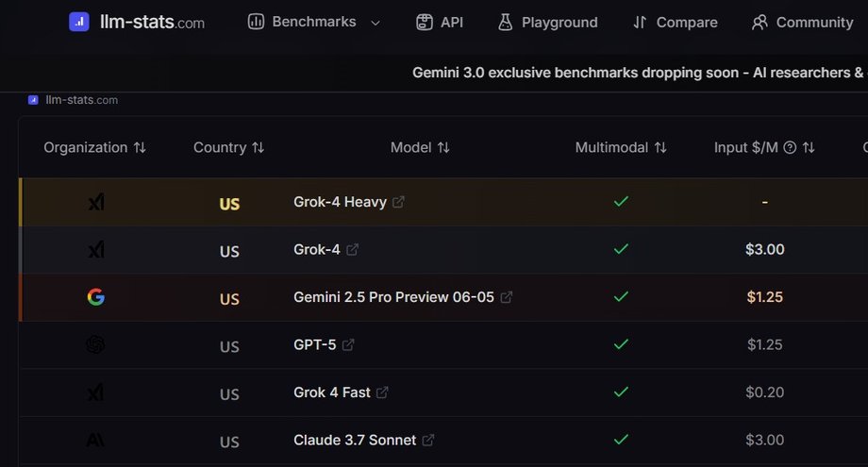Open the API menu item
This screenshot has height=467, width=868.
coord(440,22)
